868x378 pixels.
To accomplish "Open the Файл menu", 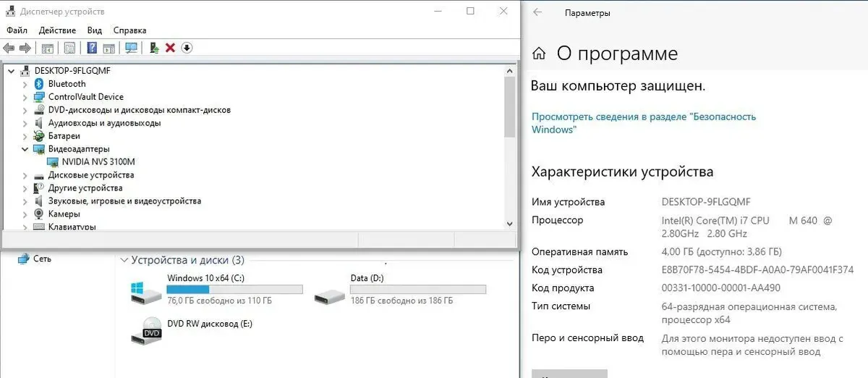I will point(17,30).
